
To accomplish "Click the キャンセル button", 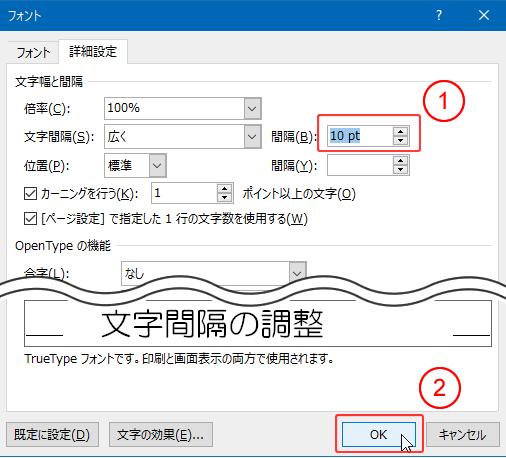I will (x=463, y=434).
